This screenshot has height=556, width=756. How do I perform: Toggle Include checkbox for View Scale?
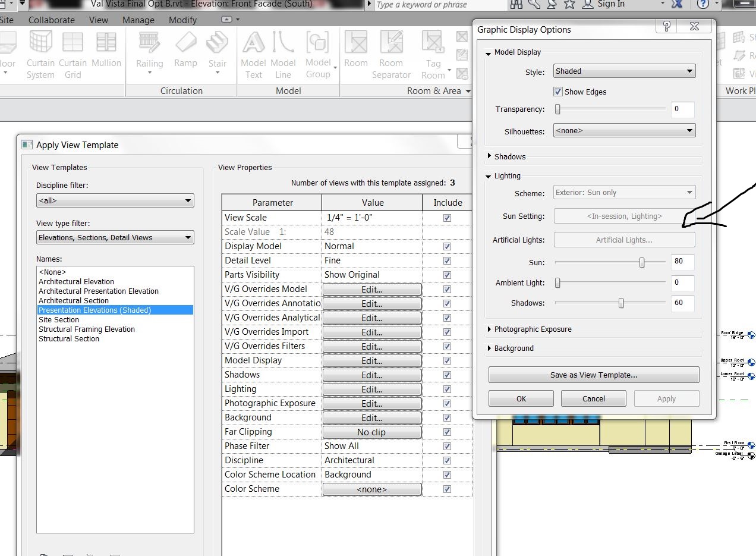click(447, 218)
